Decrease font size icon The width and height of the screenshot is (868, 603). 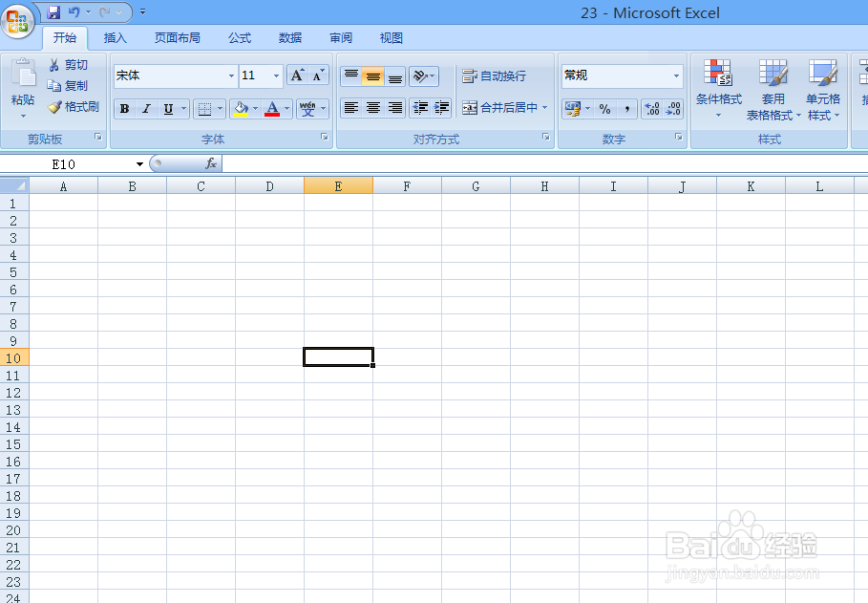(318, 75)
